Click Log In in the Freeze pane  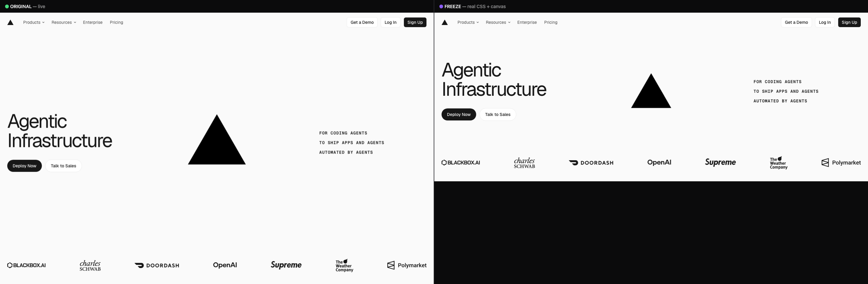click(x=825, y=22)
